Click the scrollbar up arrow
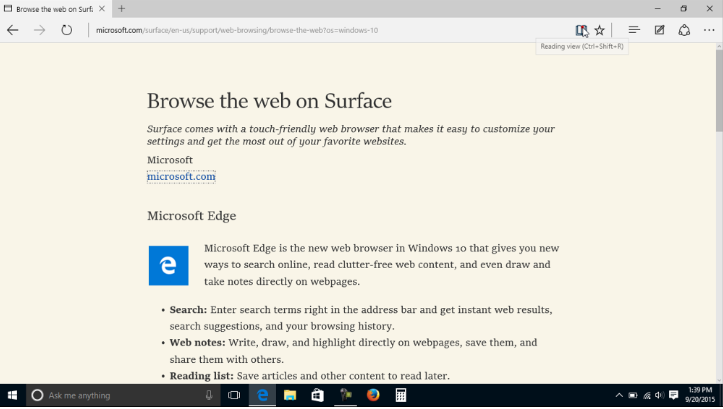Image resolution: width=723 pixels, height=409 pixels. point(719,47)
